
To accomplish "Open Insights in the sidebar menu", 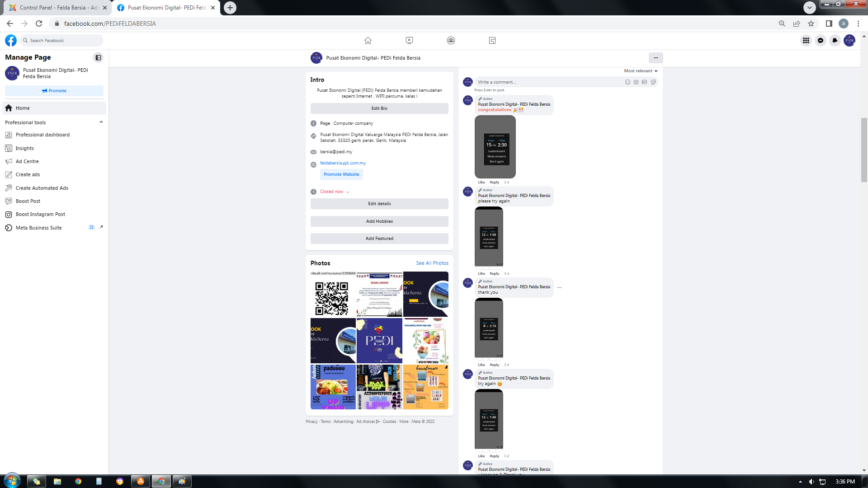I will (x=24, y=148).
